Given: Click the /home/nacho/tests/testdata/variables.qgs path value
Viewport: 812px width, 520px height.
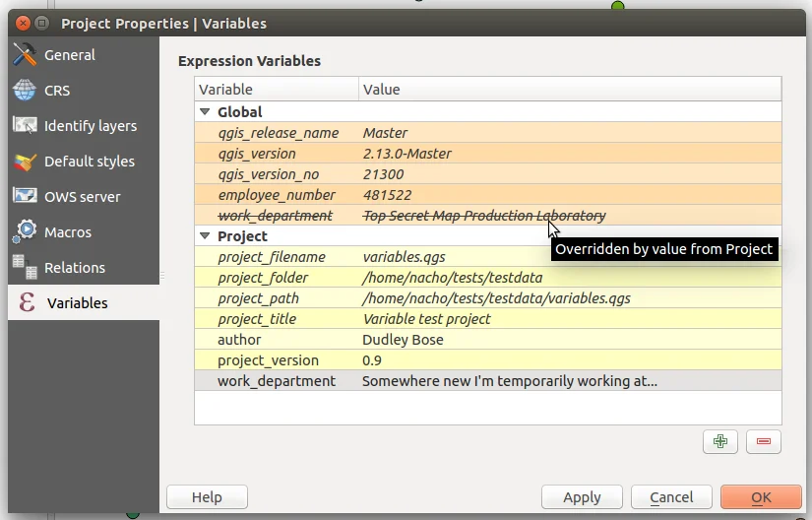Looking at the screenshot, I should click(497, 298).
